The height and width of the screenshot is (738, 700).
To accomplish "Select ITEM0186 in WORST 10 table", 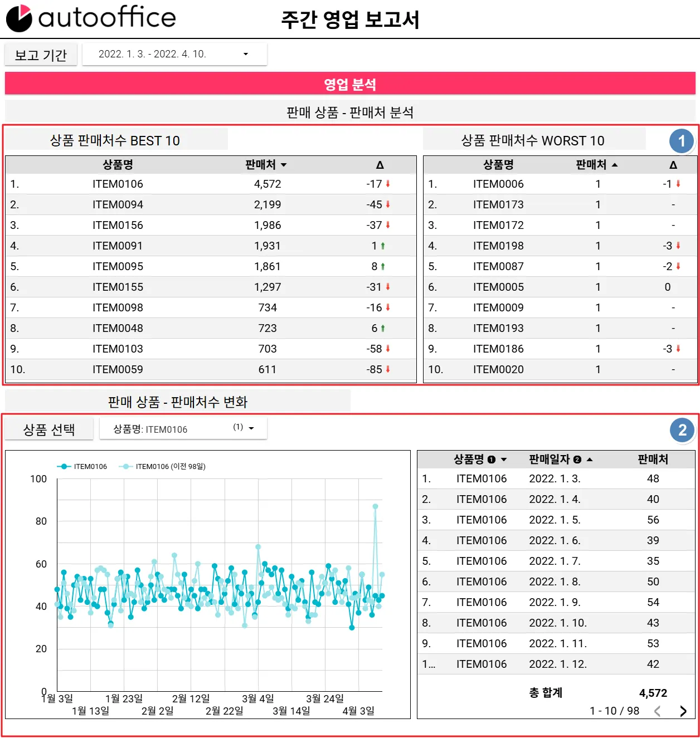I will 498,349.
